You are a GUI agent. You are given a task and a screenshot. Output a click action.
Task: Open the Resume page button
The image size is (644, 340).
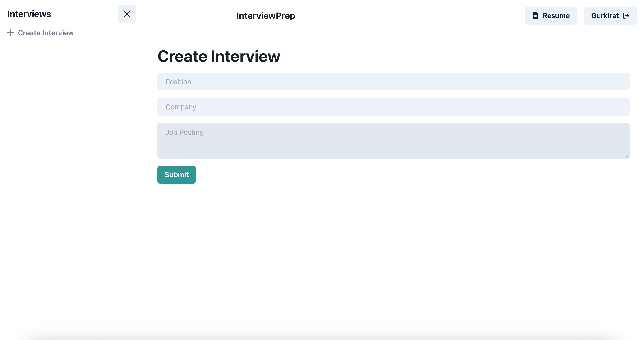point(550,16)
